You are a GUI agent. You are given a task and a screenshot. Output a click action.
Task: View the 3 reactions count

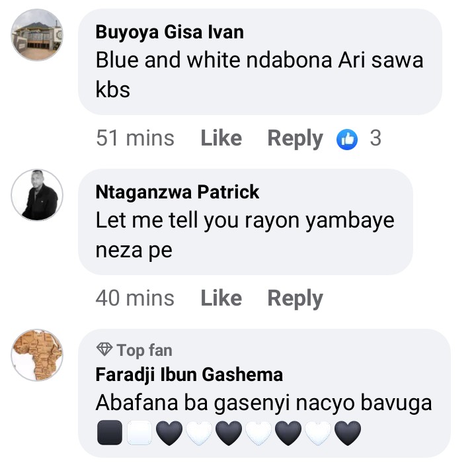click(376, 138)
